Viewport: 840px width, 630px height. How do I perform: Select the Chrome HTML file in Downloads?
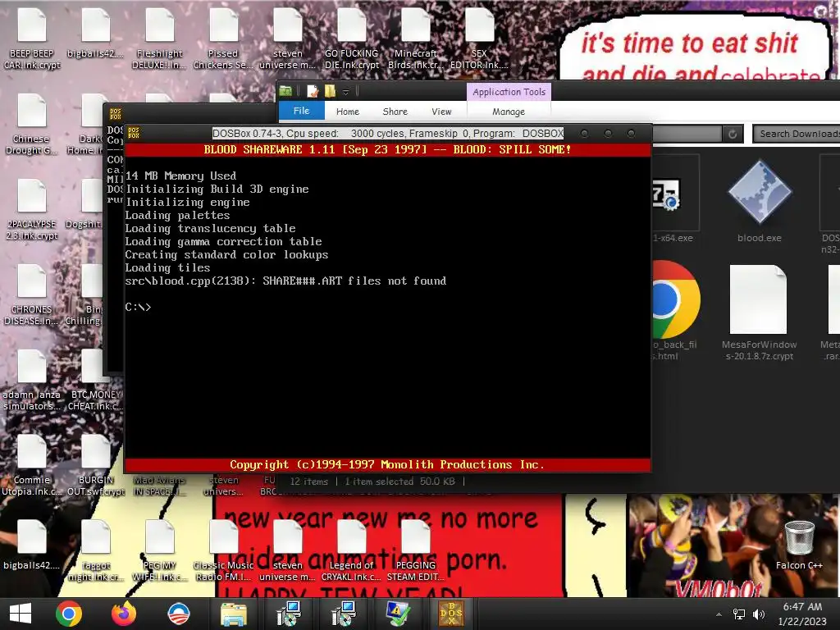(x=676, y=311)
